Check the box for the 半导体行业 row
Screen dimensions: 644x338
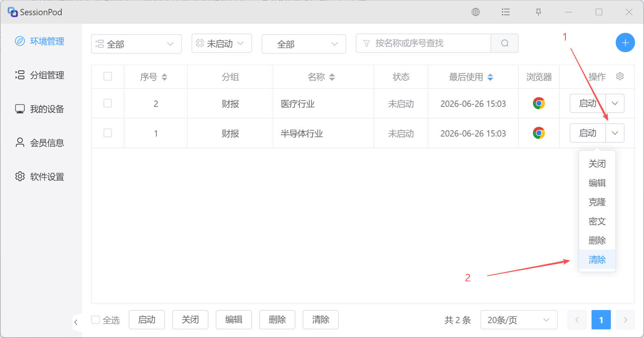(x=108, y=133)
